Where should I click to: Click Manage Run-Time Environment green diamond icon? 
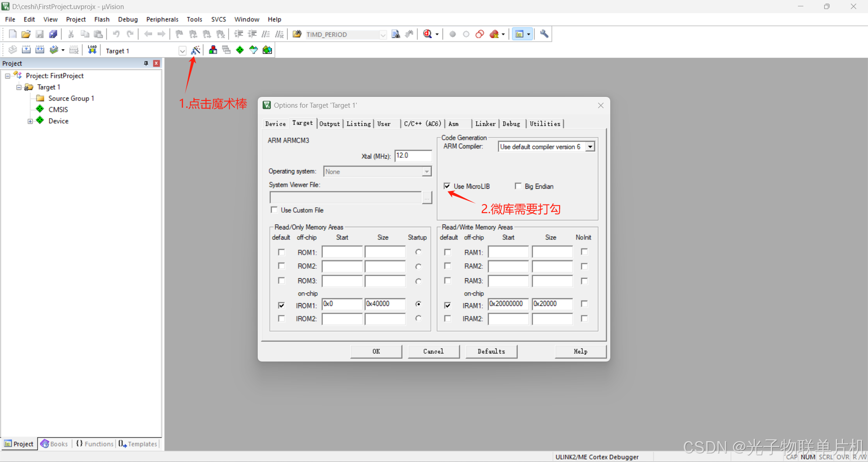pos(240,50)
